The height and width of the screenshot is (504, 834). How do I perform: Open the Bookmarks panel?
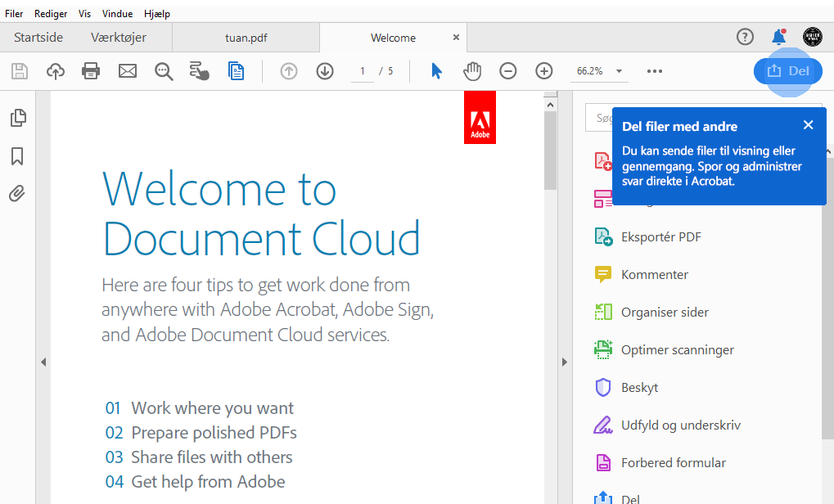pos(18,155)
